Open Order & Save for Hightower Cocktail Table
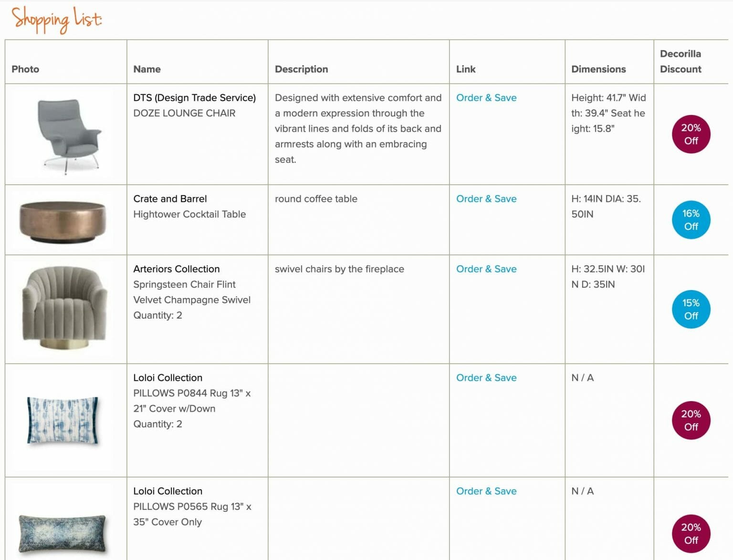 point(486,199)
